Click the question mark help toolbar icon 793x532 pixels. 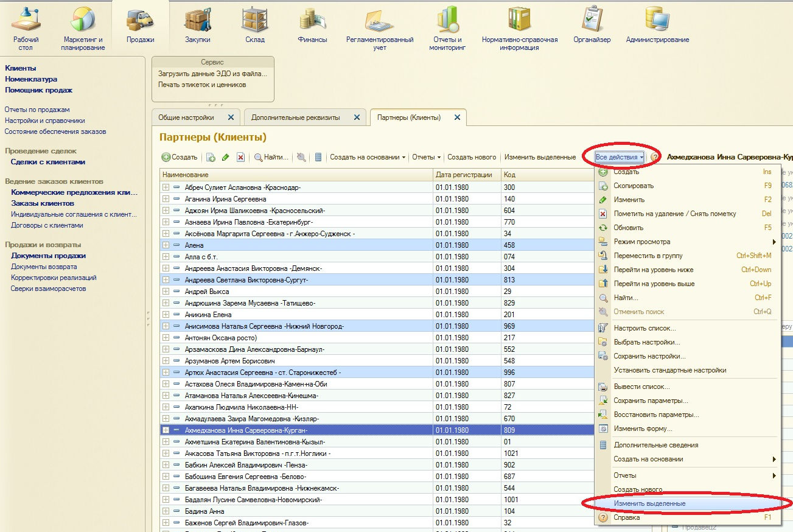click(x=655, y=157)
